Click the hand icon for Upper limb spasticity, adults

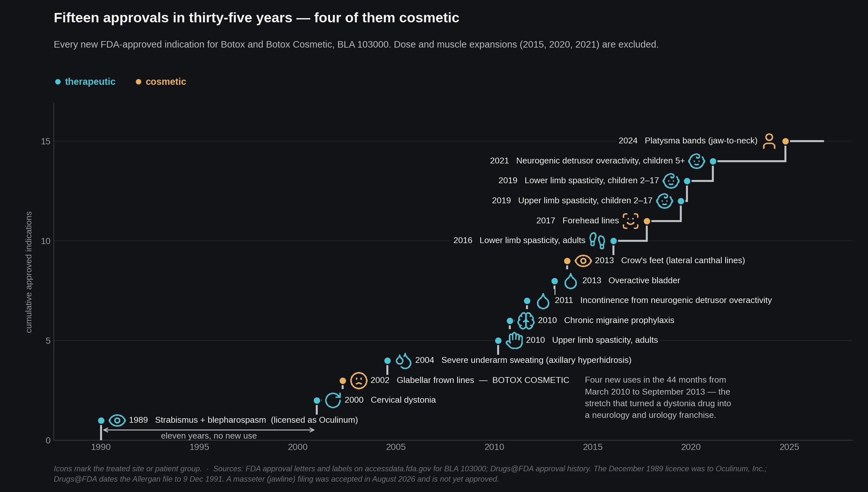pos(514,341)
